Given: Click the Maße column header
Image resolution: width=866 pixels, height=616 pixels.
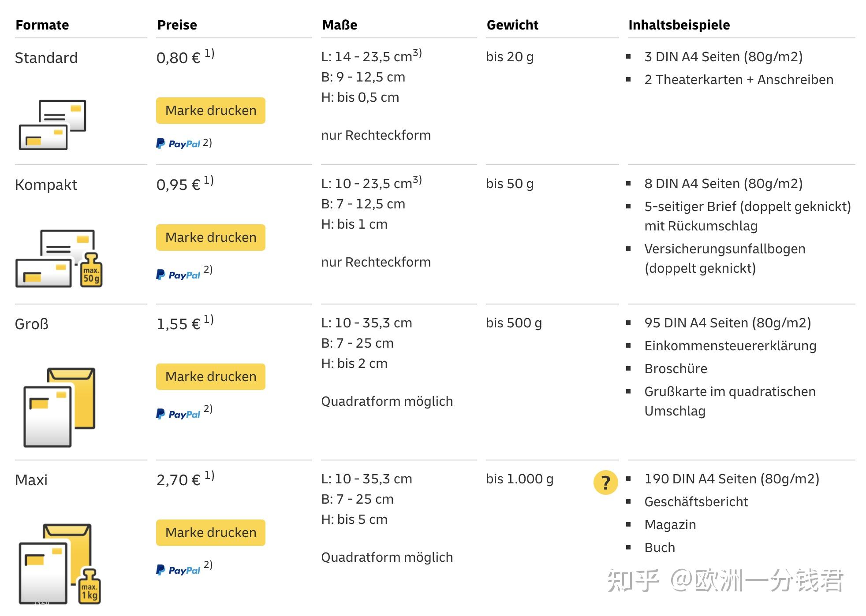Looking at the screenshot, I should pos(340,25).
